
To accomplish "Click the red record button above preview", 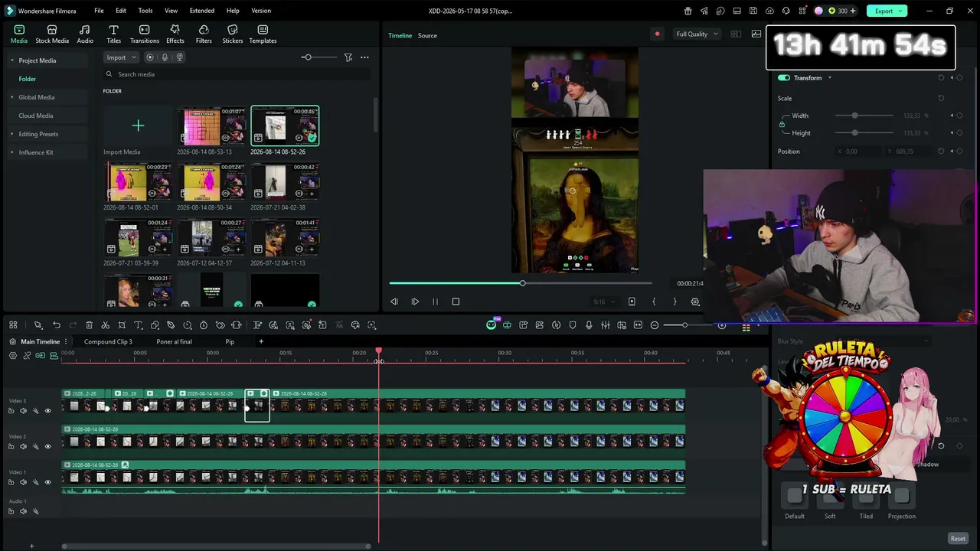I will (x=657, y=34).
